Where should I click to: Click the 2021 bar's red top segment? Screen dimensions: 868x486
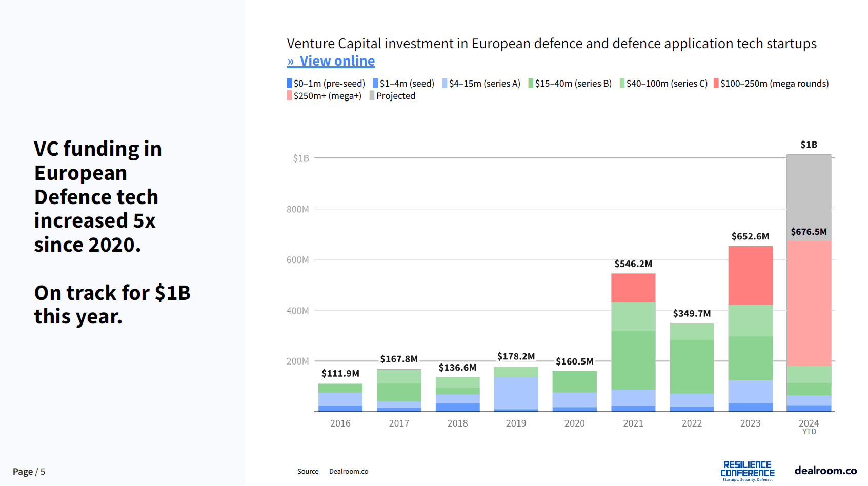633,288
